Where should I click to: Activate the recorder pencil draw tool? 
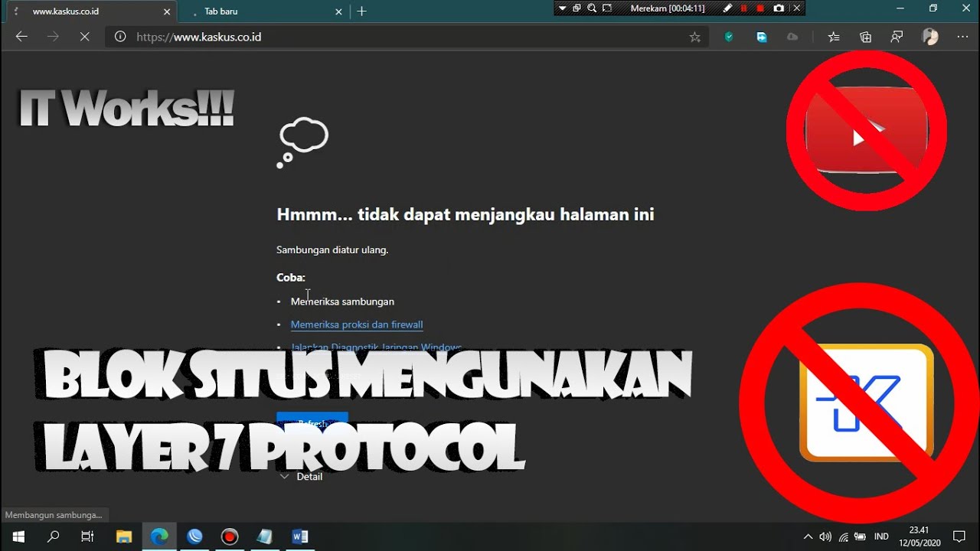727,8
